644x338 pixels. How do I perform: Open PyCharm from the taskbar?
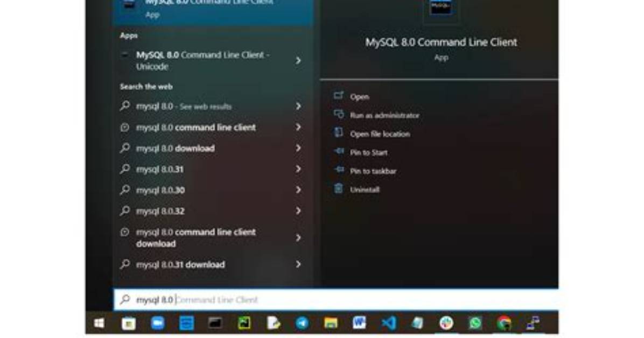[244, 323]
